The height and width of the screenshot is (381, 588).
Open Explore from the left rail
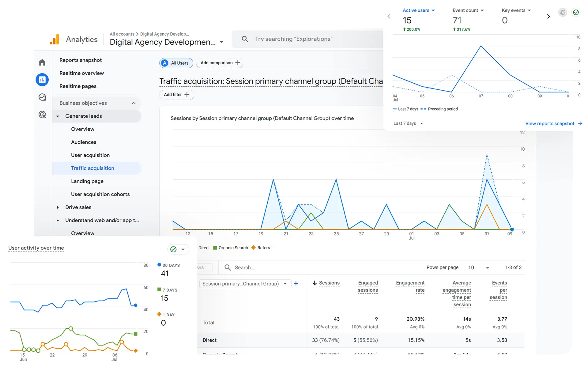tap(42, 97)
